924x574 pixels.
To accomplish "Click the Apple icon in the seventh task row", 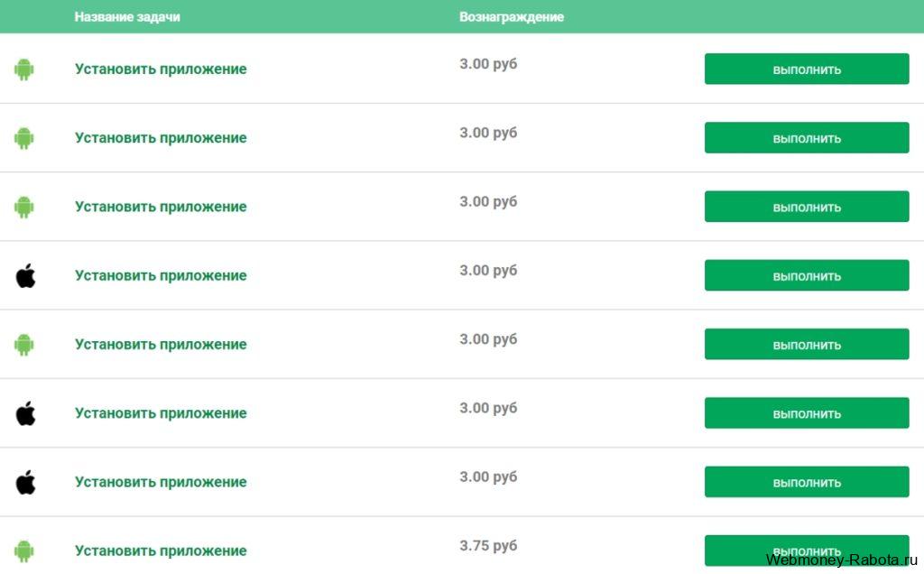I will (25, 482).
